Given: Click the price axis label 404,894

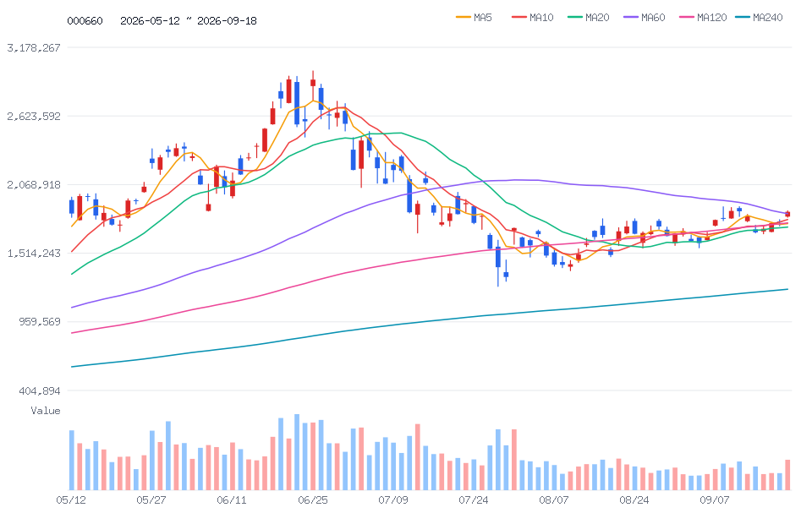Looking at the screenshot, I should point(40,391).
